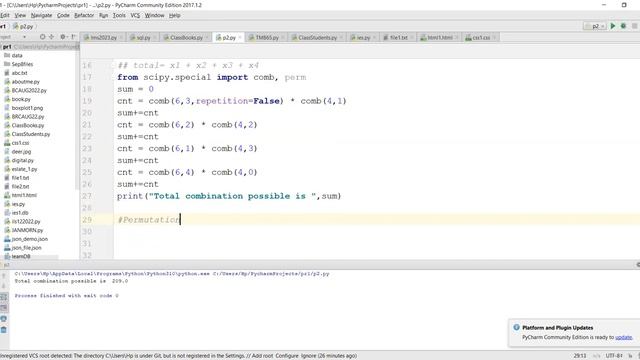Click p2.py in the navigation breadcrumb
Viewport: 640px width, 360px height.
pyautogui.click(x=23, y=26)
